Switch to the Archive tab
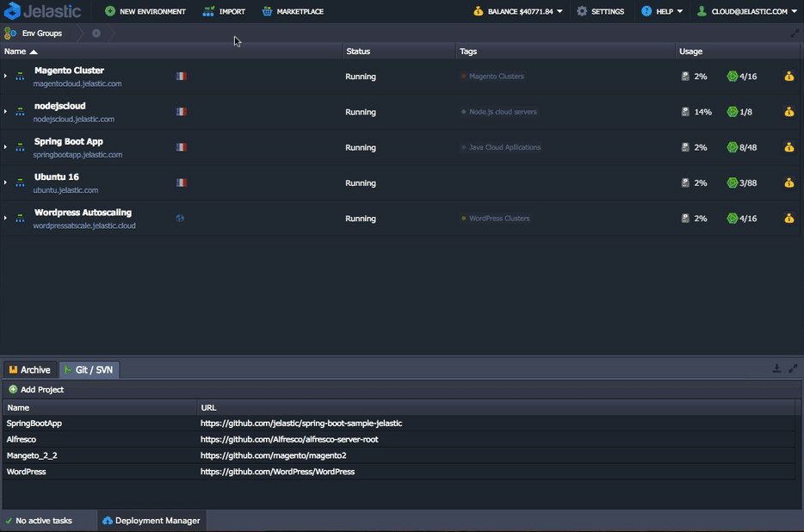Screen dimensions: 804x532 30,370
